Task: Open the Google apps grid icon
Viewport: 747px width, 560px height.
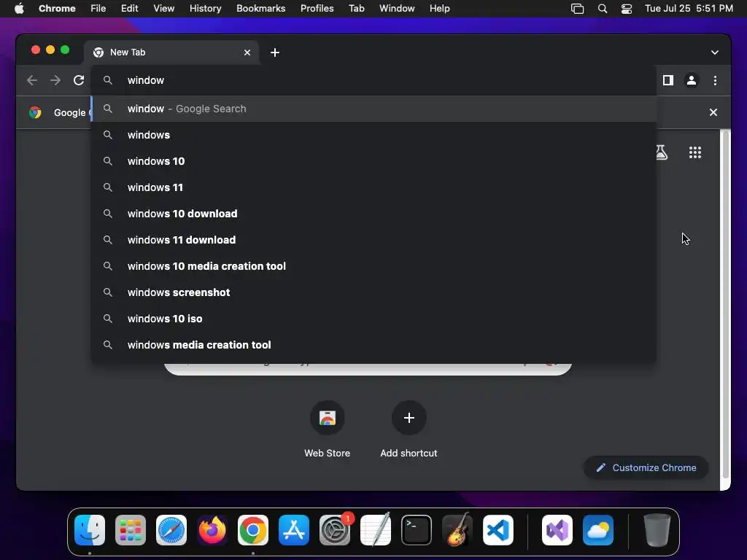Action: pyautogui.click(x=695, y=152)
